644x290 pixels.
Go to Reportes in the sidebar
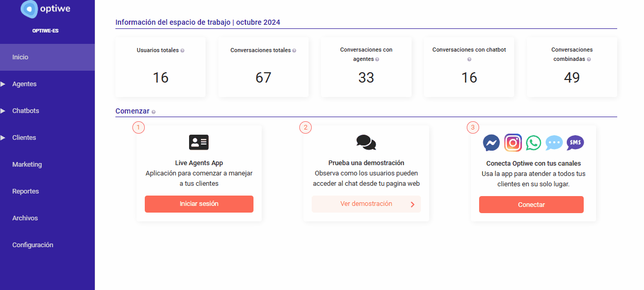pyautogui.click(x=26, y=191)
